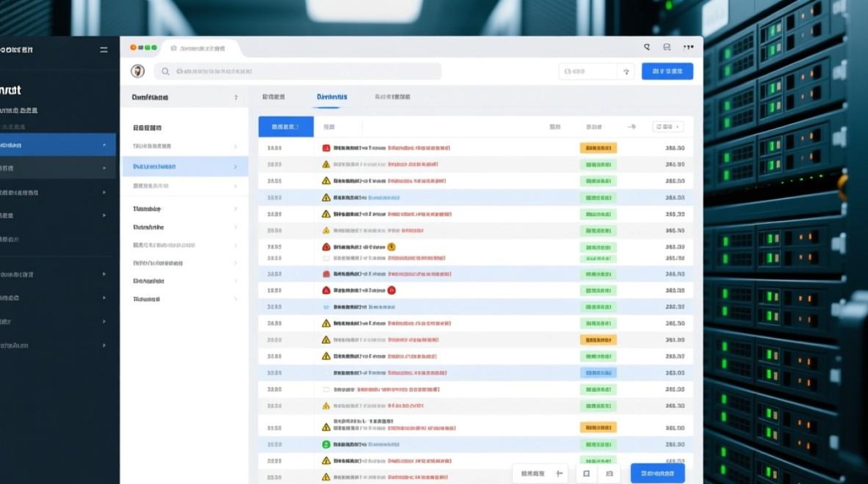This screenshot has height=484, width=868.
Task: Click the user avatar beside the search bar
Action: tap(138, 71)
